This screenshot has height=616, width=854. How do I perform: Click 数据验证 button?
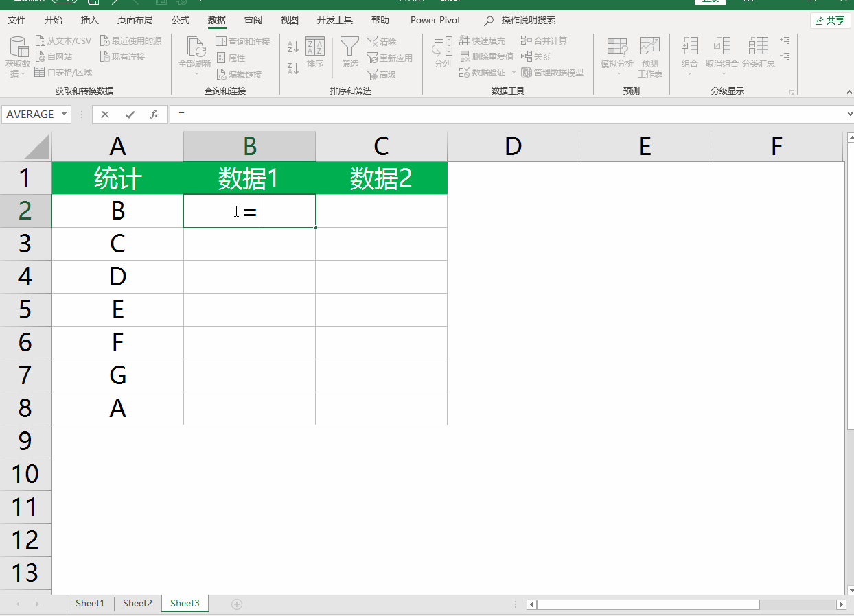point(483,73)
